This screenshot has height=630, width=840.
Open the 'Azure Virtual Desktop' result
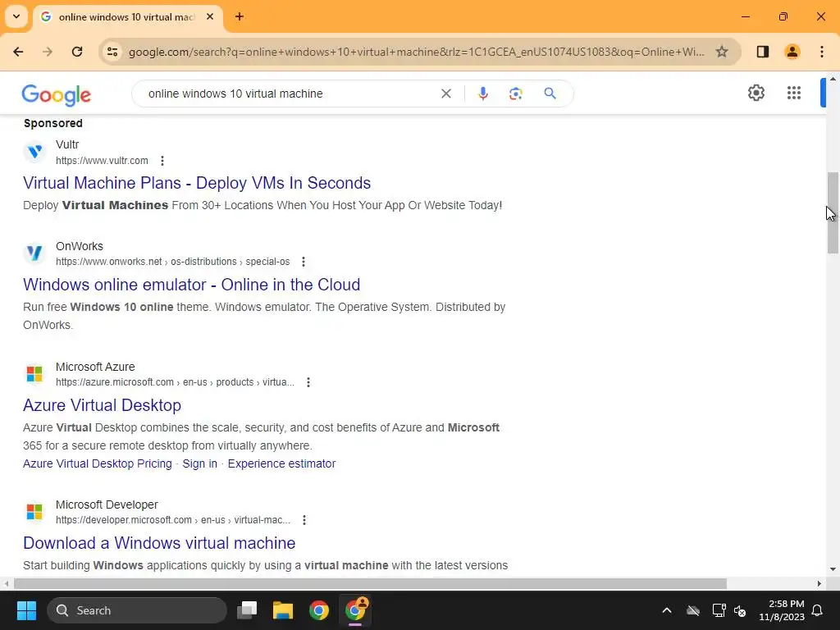[x=102, y=405]
